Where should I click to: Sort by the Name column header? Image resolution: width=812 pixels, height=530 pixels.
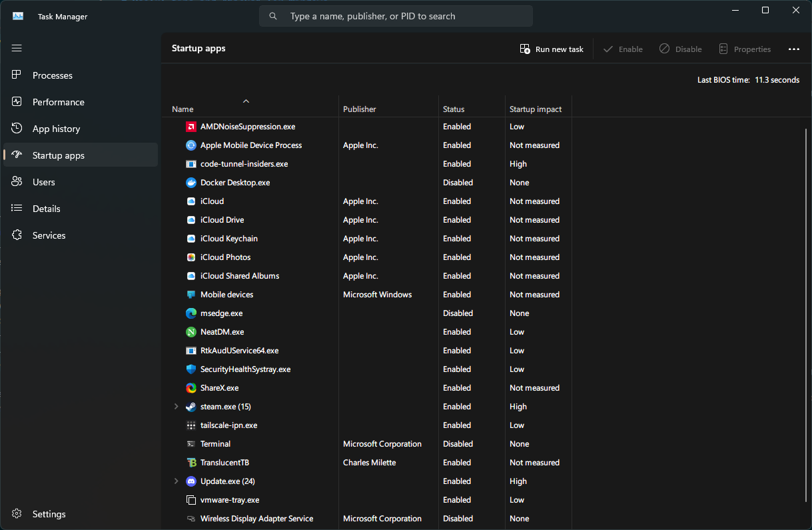point(183,109)
